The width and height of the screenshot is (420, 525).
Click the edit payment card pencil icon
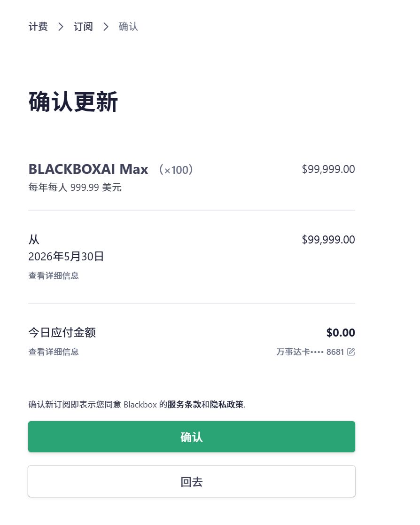tap(351, 352)
